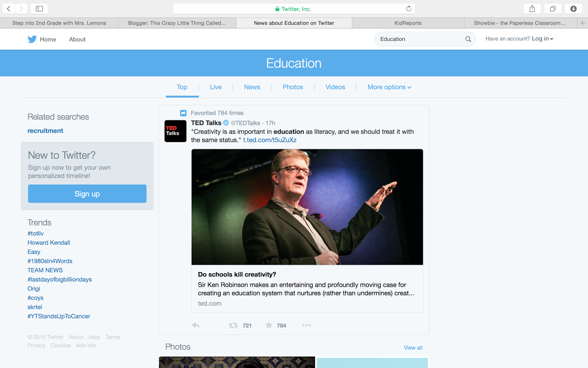Go back with Safari's back arrow
The width and height of the screenshot is (588, 368).
tap(9, 8)
